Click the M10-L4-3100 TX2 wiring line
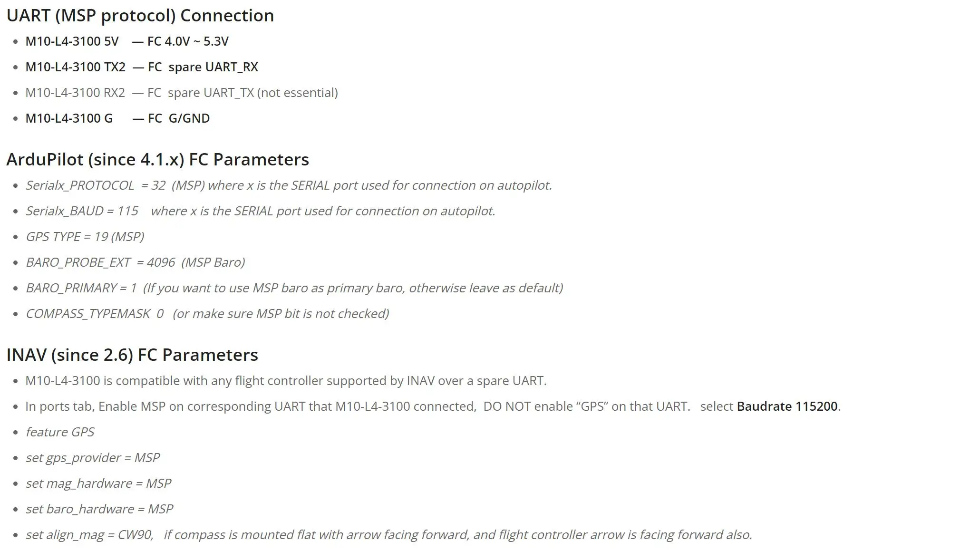The image size is (970, 560). coord(141,67)
